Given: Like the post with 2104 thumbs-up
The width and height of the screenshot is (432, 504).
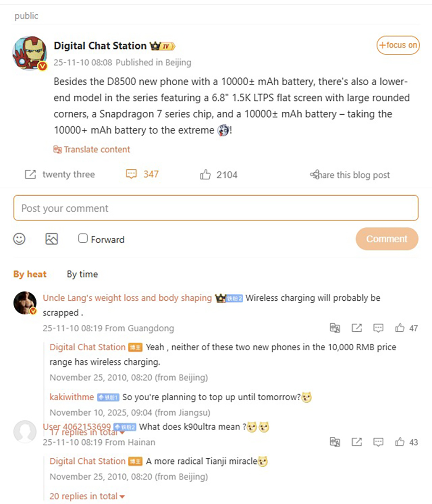Looking at the screenshot, I should point(205,175).
